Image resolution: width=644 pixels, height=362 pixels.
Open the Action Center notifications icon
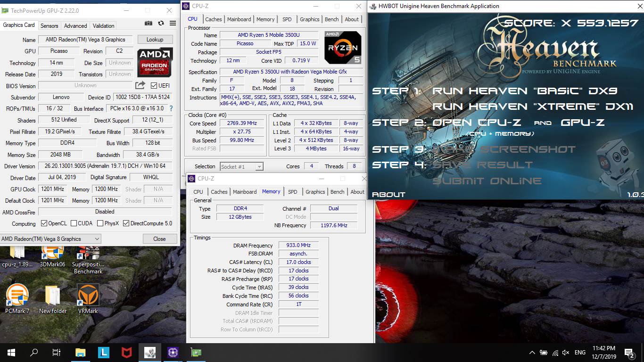(629, 353)
